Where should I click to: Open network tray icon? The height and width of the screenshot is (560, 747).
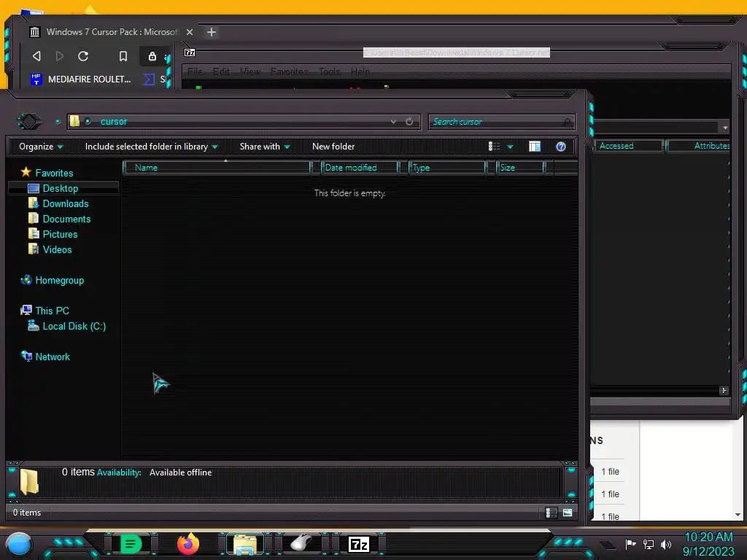[649, 544]
